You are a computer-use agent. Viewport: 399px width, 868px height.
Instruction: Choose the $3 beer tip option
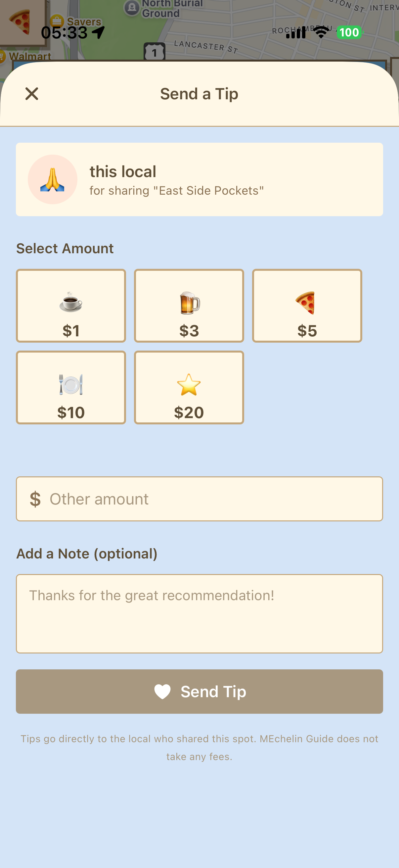(189, 306)
